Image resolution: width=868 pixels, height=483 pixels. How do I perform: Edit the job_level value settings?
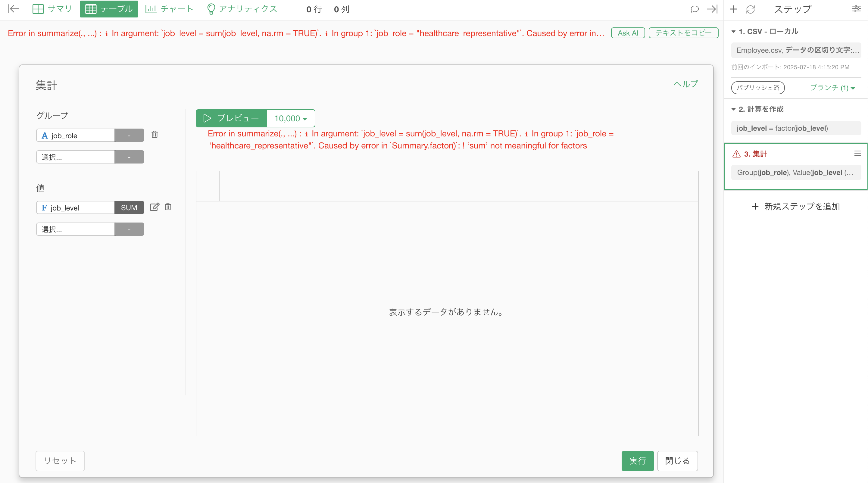click(x=154, y=207)
